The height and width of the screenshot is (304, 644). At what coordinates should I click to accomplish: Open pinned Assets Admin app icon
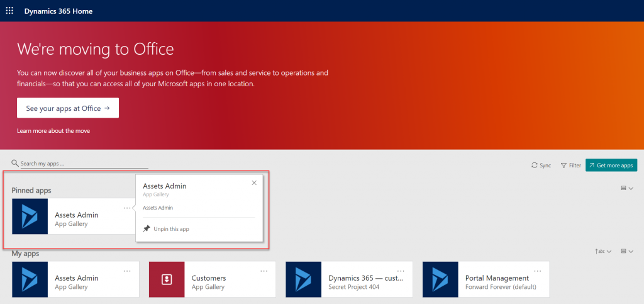[30, 217]
